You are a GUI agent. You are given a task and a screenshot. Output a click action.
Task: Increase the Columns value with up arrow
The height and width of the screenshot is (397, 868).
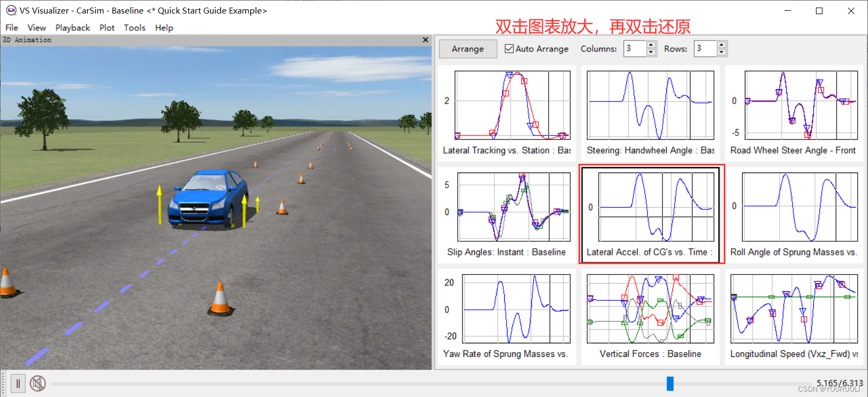click(652, 45)
